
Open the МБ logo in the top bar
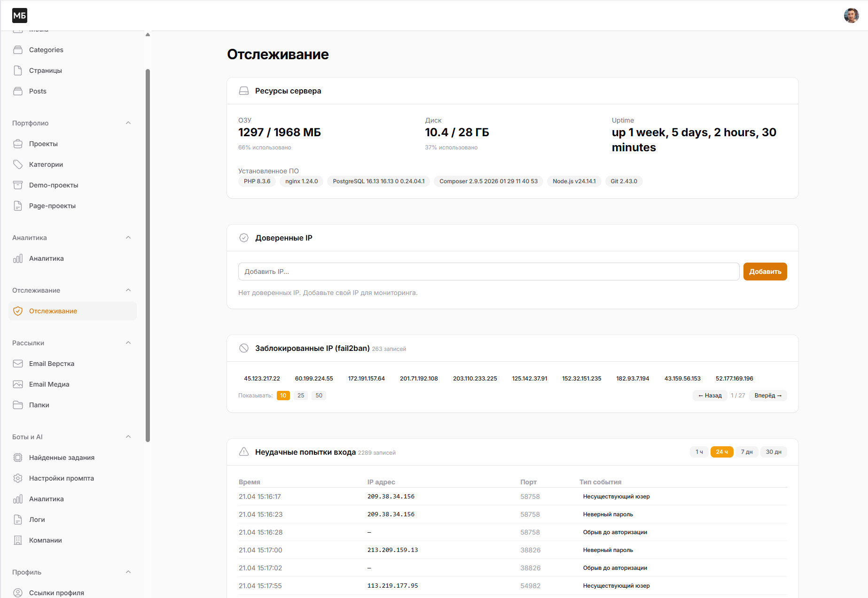pos(19,15)
